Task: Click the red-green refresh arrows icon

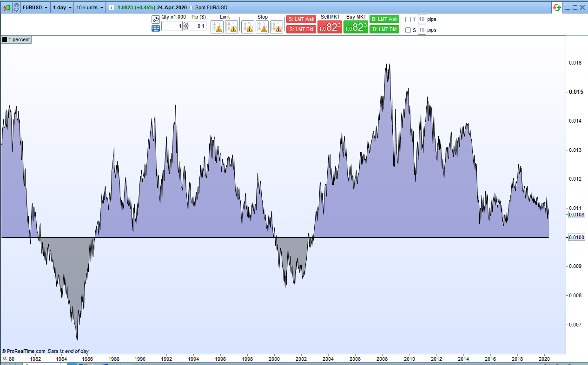Action: point(556,7)
